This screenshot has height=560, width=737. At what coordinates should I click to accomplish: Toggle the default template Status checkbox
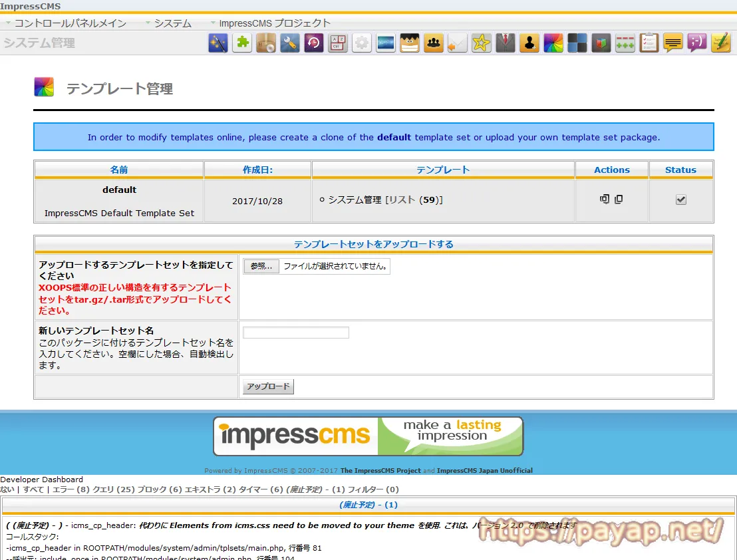[x=681, y=200]
